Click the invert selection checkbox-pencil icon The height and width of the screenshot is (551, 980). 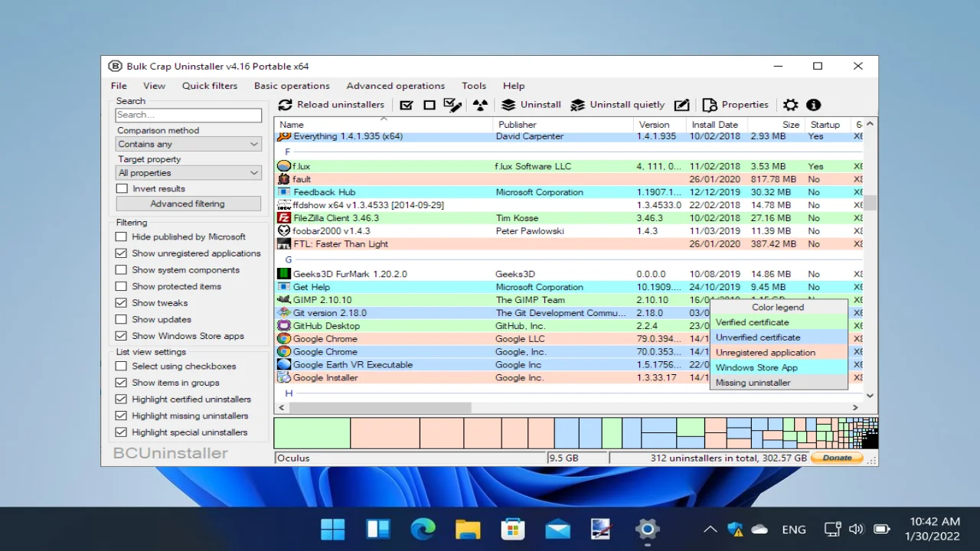(453, 105)
